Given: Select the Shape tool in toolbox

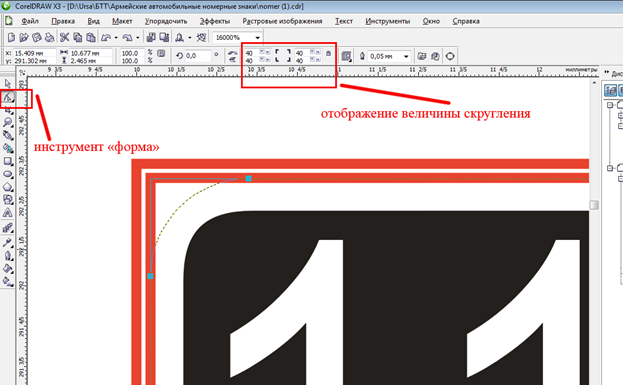Looking at the screenshot, I should pos(8,97).
